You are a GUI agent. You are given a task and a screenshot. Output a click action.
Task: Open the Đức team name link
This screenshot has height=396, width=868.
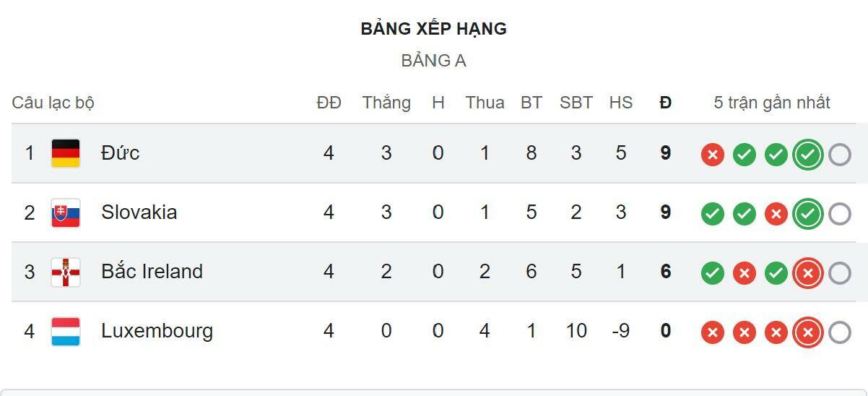[x=120, y=153]
